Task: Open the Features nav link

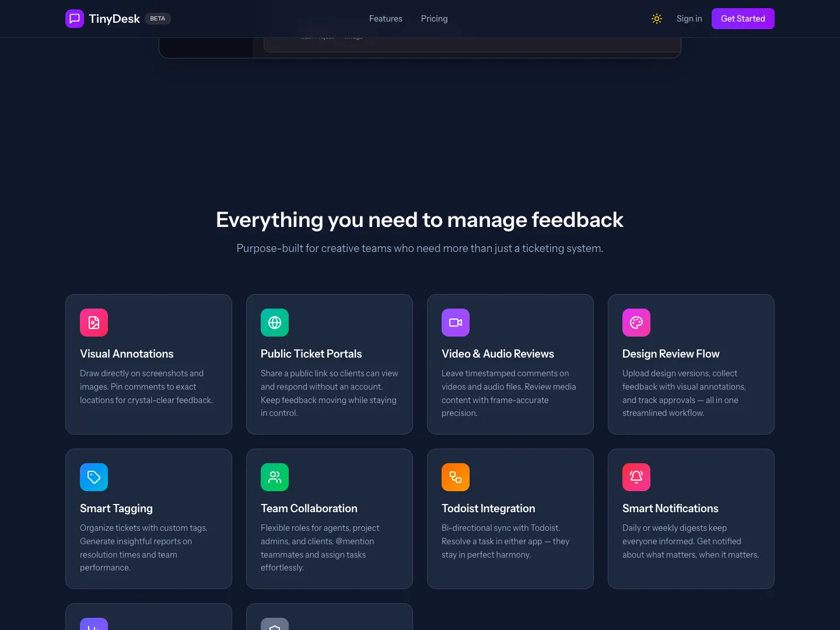Action: tap(386, 19)
